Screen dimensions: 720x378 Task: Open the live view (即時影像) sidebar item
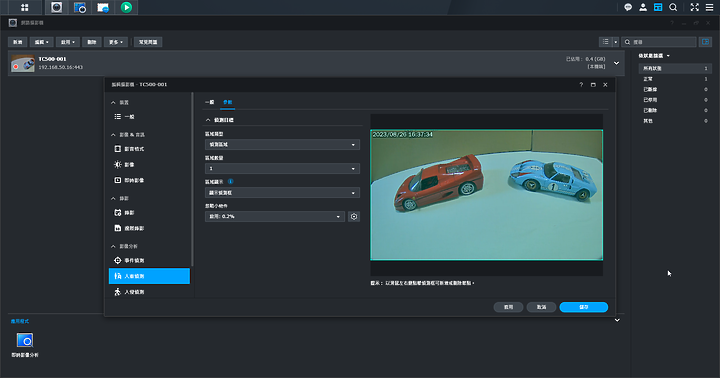click(149, 180)
